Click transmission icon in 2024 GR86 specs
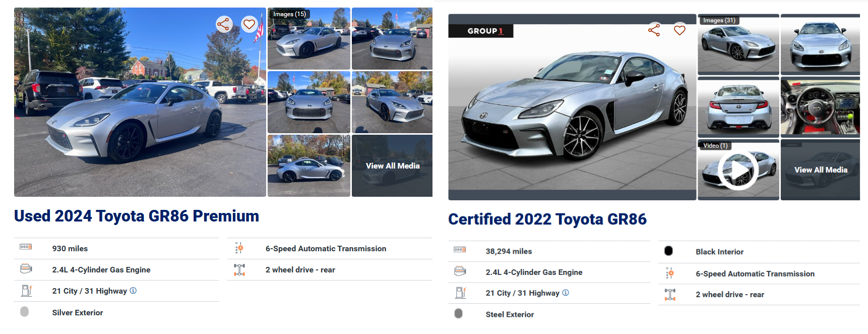868x334 pixels. click(x=239, y=248)
